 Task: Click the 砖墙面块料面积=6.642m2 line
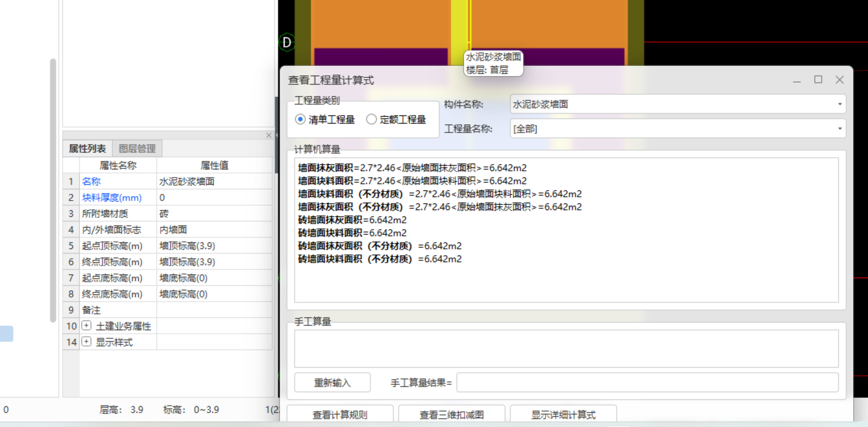(352, 233)
